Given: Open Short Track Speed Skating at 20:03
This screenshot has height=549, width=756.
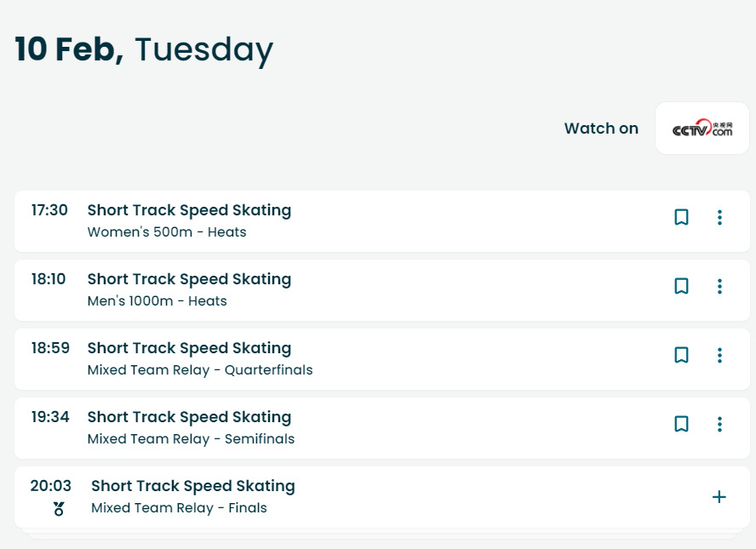Looking at the screenshot, I should pyautogui.click(x=193, y=486).
